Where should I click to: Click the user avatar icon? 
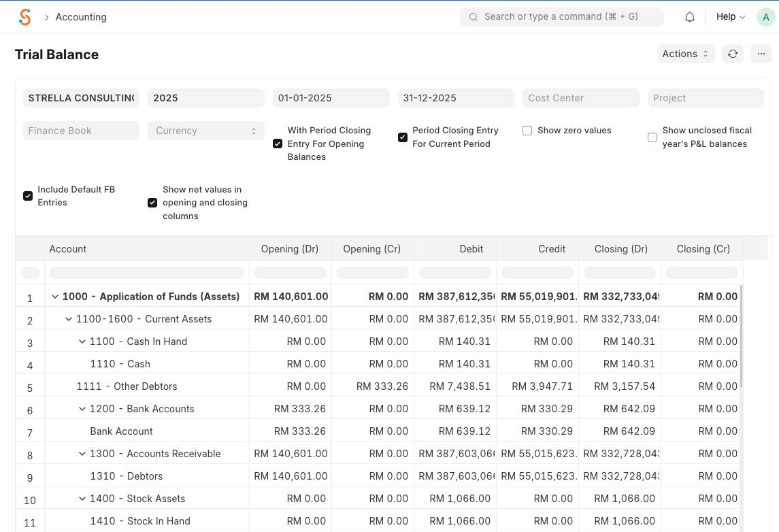(766, 17)
